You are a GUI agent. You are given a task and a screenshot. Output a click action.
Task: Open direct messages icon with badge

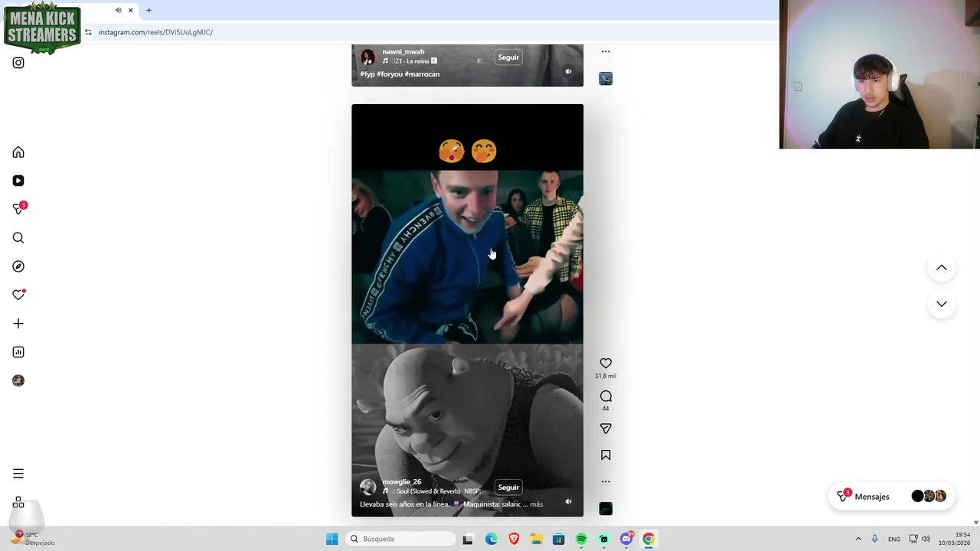click(x=18, y=209)
